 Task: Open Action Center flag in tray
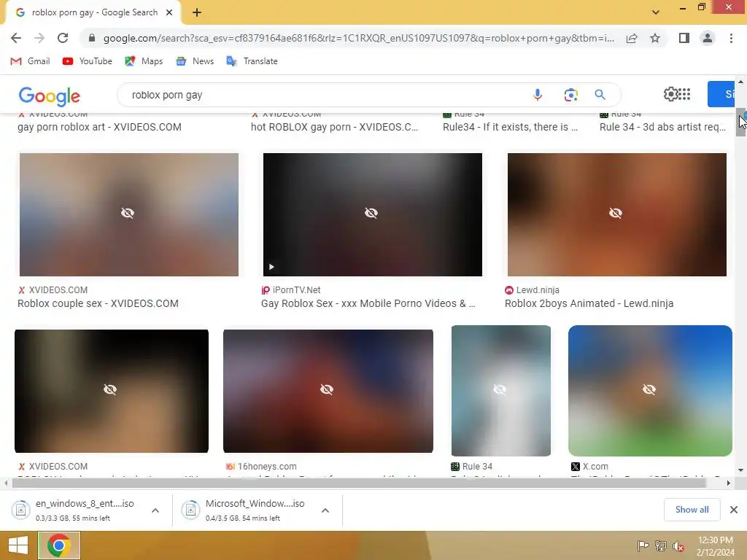643,545
